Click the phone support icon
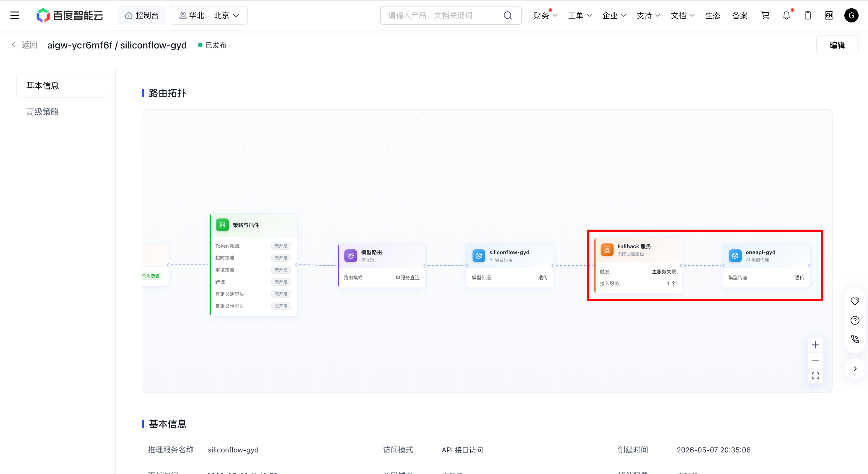 tap(855, 339)
